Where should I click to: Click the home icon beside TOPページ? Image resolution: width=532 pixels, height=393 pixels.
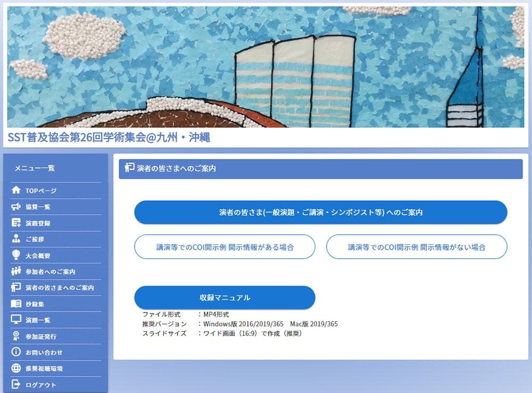[16, 190]
